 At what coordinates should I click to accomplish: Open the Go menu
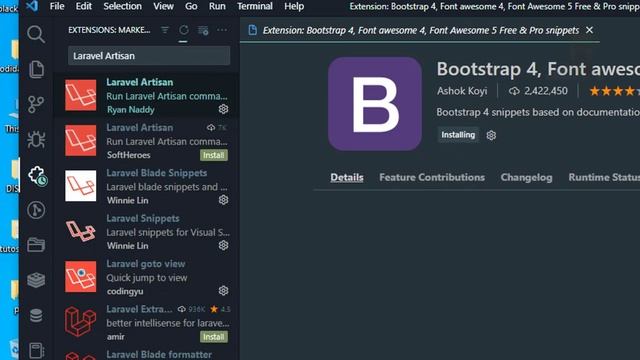tap(191, 6)
